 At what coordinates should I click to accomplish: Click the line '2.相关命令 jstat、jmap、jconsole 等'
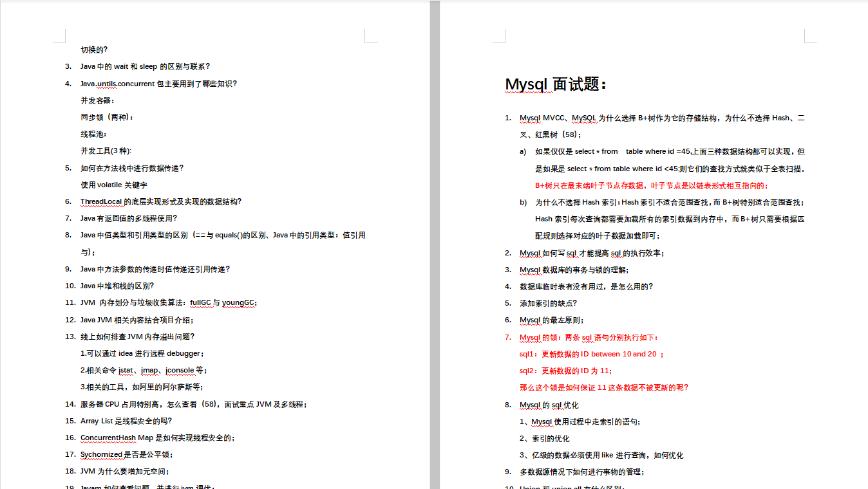click(x=144, y=370)
